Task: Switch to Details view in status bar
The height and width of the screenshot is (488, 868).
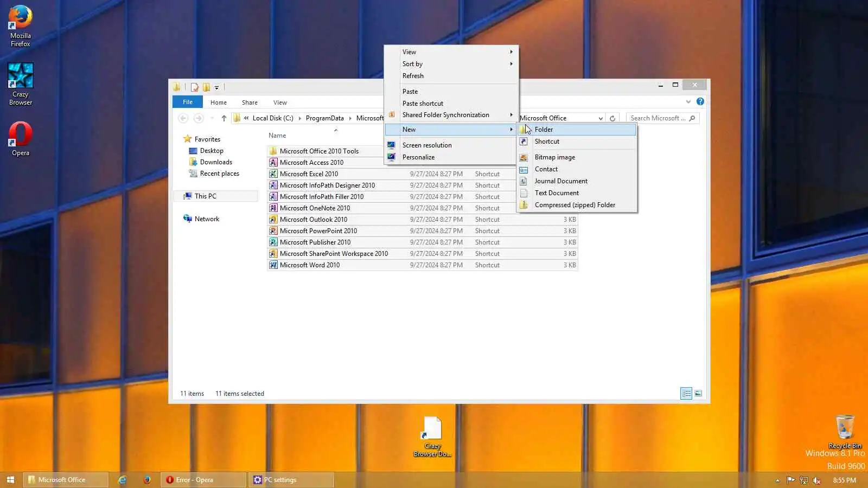Action: [x=686, y=394]
